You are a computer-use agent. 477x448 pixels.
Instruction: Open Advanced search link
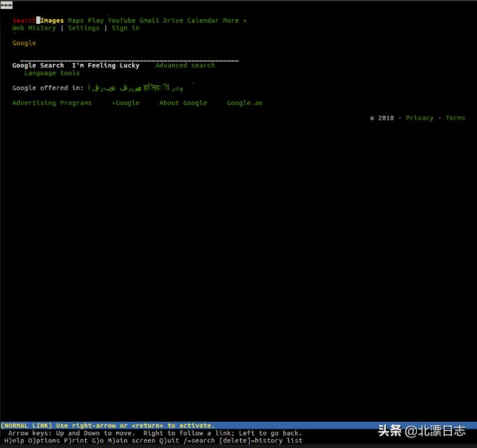point(185,66)
